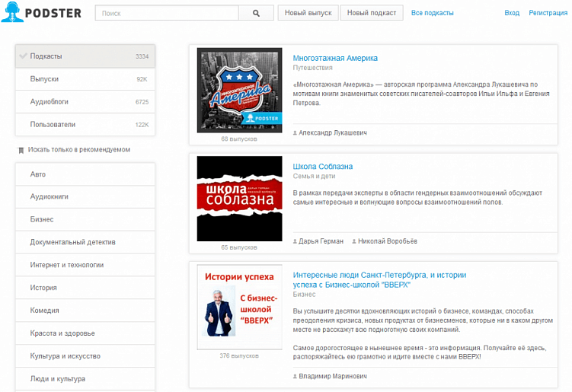572x392 pixels.
Task: Click user icon beside Владимир Маринович
Action: (295, 376)
